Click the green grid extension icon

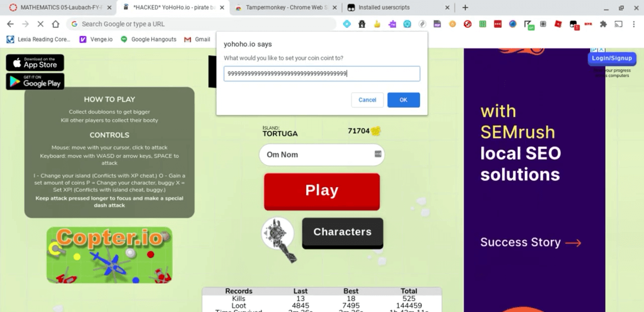pos(482,24)
